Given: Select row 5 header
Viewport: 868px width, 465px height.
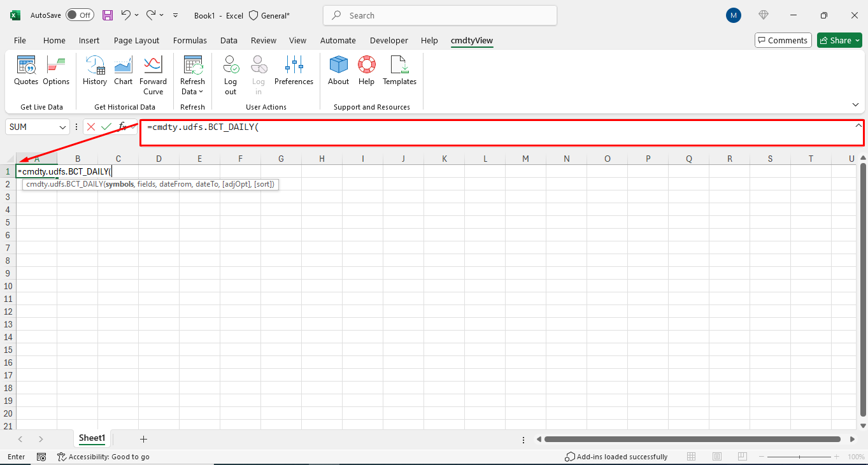Looking at the screenshot, I should coord(8,222).
